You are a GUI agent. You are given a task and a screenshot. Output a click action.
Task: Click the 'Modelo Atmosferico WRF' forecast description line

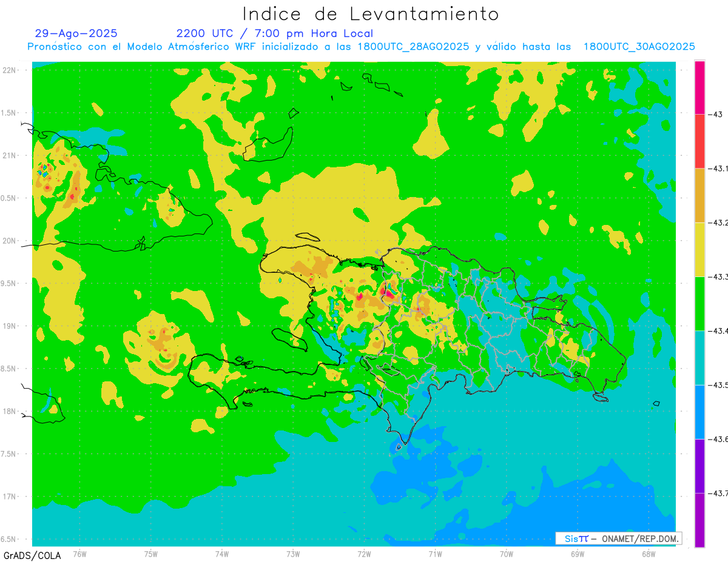tap(361, 47)
